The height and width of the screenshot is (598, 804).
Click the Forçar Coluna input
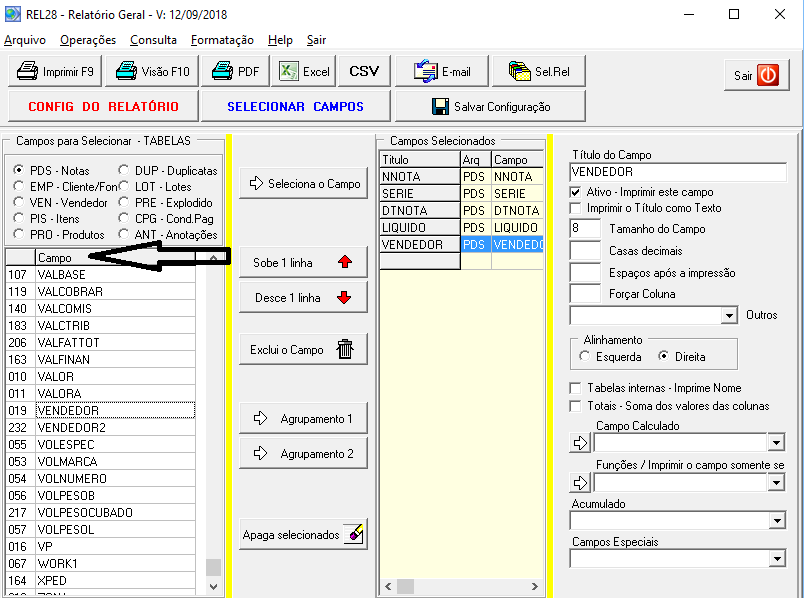[585, 293]
